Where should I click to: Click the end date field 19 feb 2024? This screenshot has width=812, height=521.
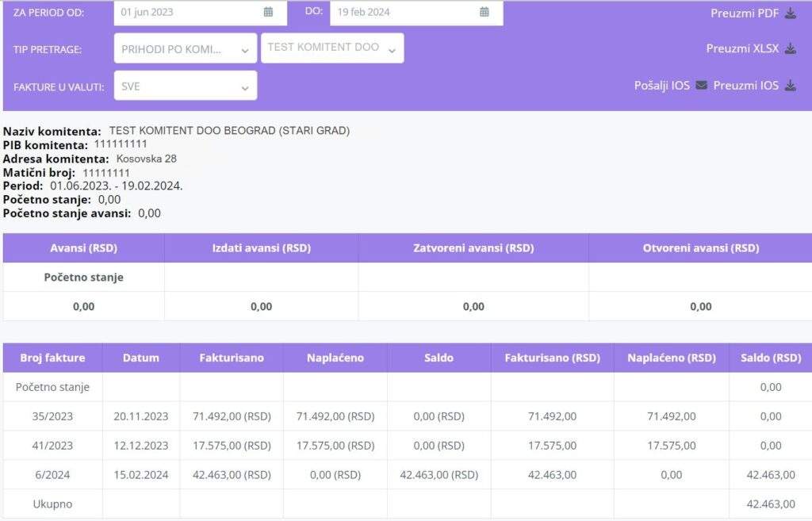tap(416, 13)
